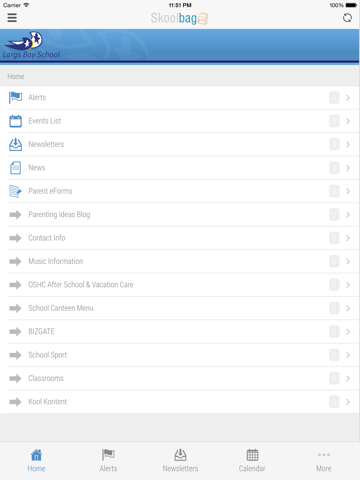
Task: Click arrow icon beside School Canteen Menu
Action: tap(15, 308)
